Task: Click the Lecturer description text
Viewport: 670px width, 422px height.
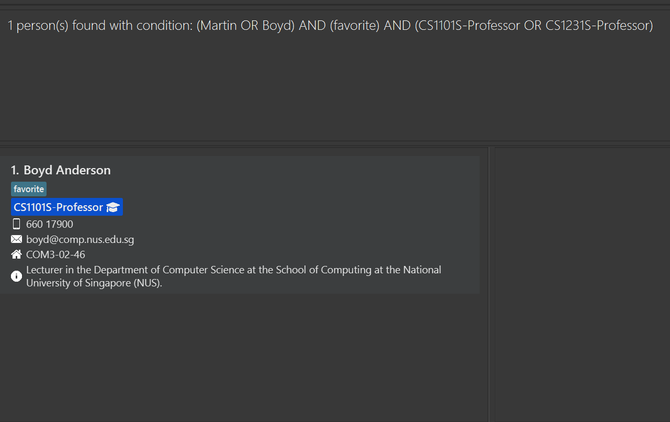Action: 234,276
